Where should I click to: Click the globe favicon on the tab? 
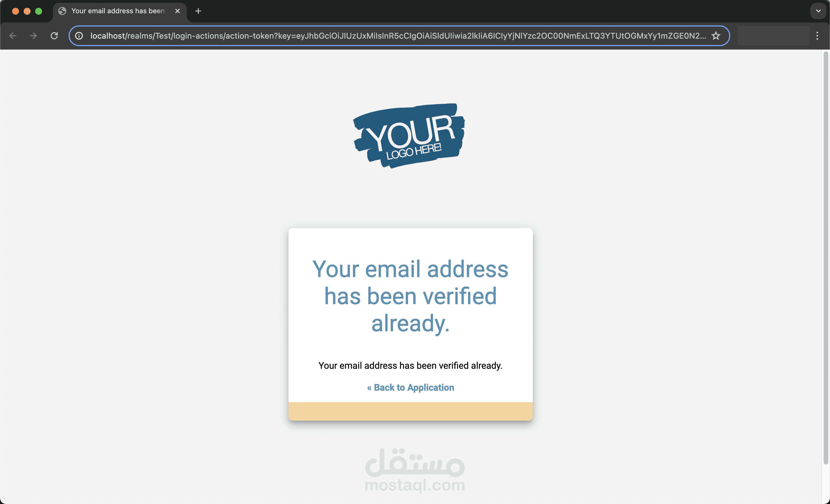tap(62, 11)
